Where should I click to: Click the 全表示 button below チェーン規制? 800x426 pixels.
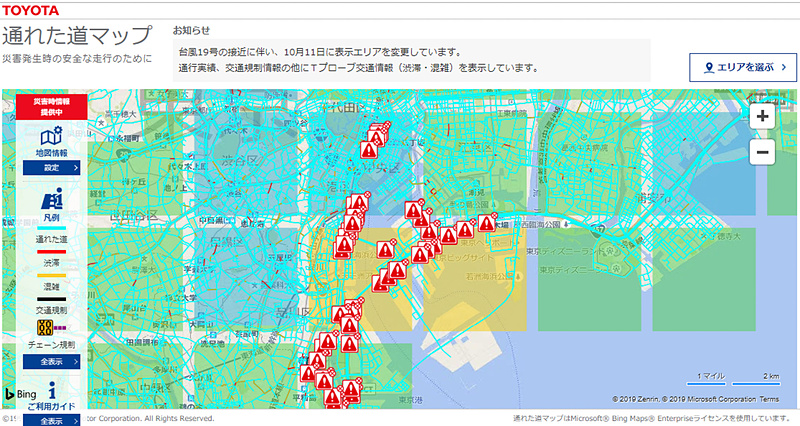(x=52, y=362)
